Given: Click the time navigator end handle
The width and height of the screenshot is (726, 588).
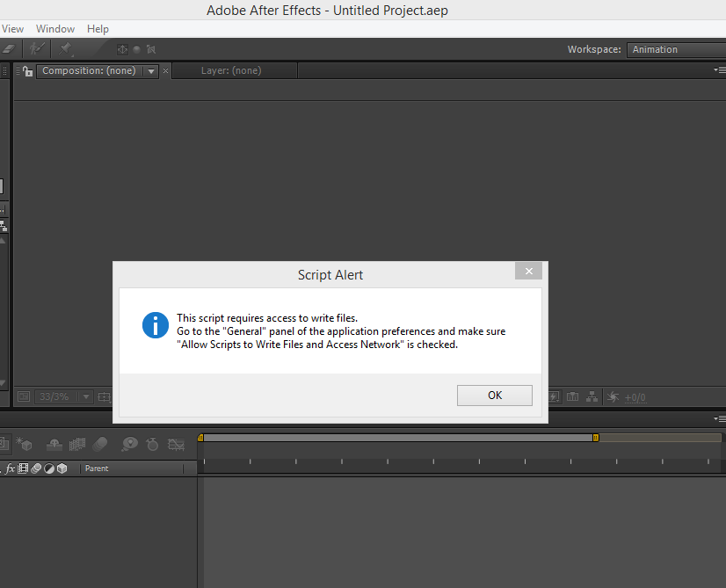Looking at the screenshot, I should pos(596,438).
